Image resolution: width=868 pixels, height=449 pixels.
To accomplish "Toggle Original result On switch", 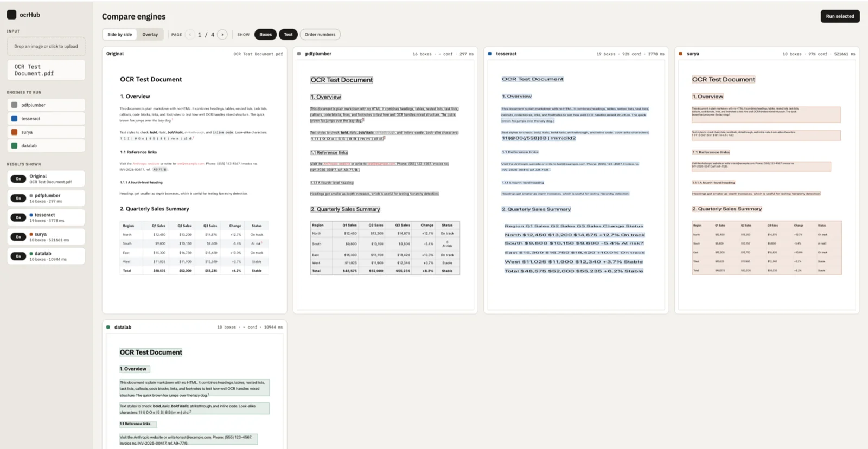I will tap(18, 179).
